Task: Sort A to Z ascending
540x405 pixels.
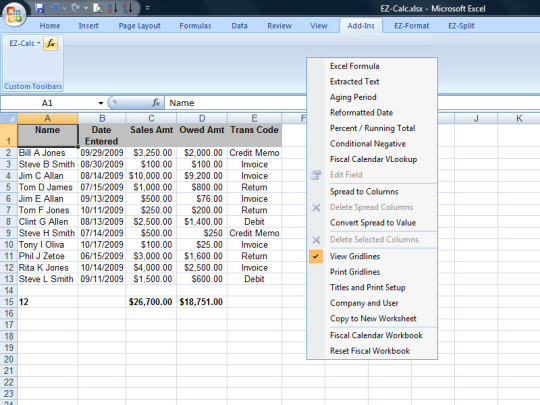Action: (x=112, y=8)
